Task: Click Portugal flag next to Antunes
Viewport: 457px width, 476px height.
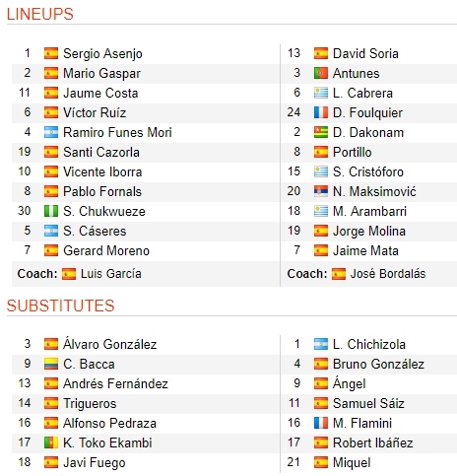Action: [321, 73]
